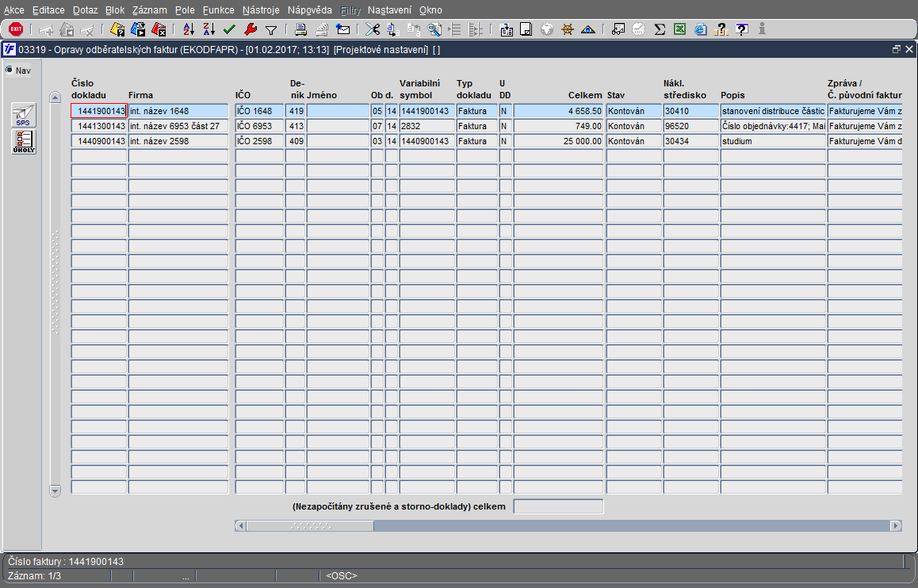Click the restore window button

(x=897, y=50)
